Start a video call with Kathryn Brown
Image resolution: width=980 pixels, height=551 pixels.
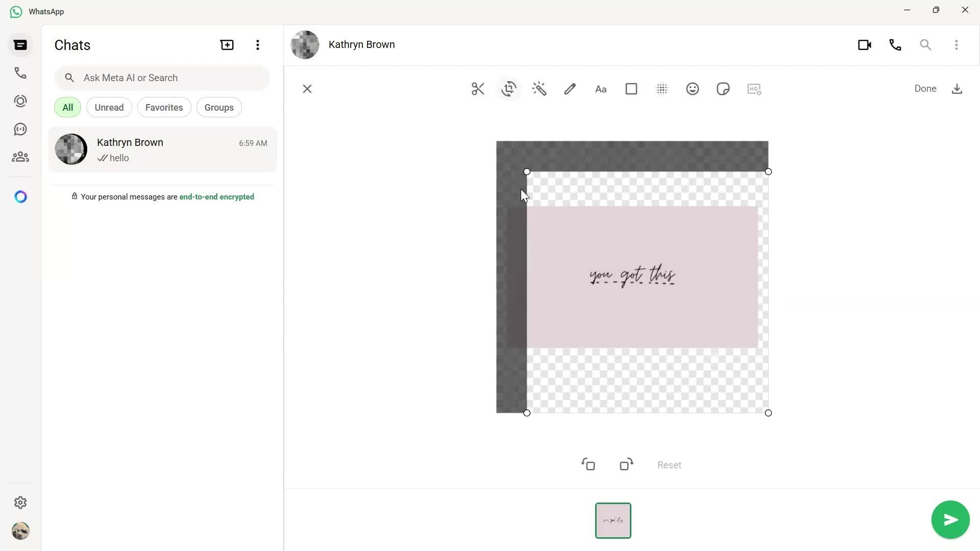(x=865, y=45)
